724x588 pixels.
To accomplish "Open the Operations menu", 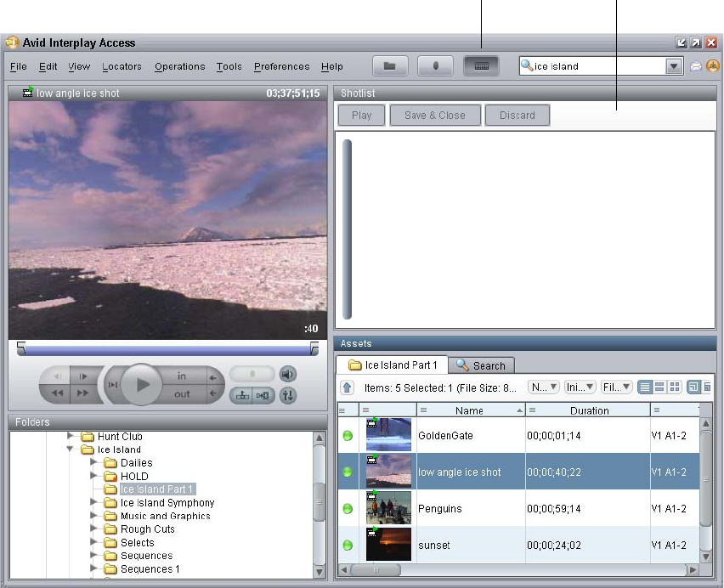I will [179, 66].
